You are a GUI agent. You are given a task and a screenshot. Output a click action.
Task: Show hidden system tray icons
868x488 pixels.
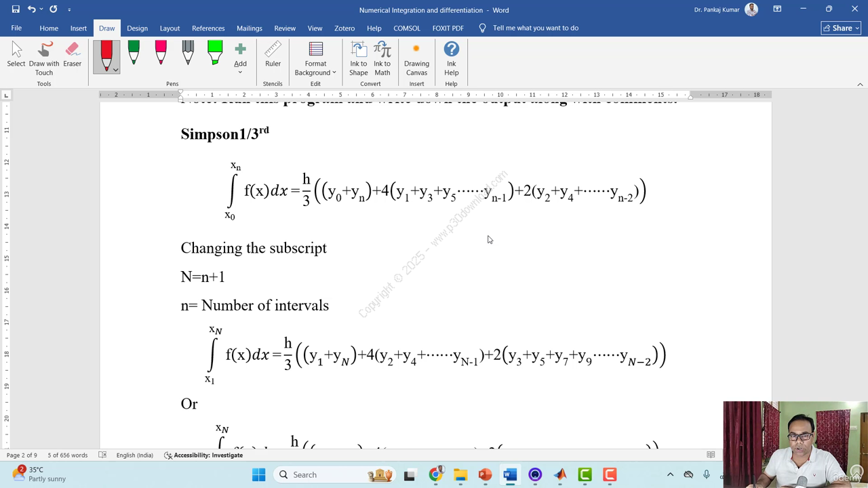pos(670,474)
